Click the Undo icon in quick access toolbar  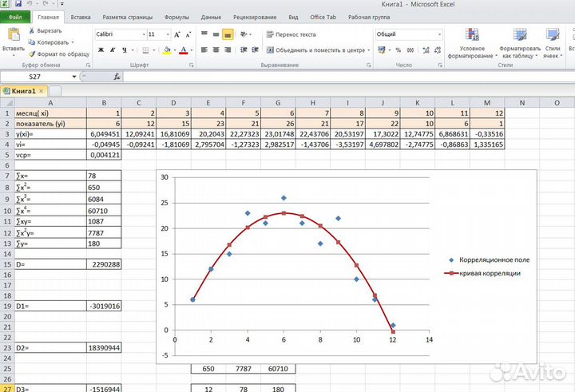pyautogui.click(x=29, y=4)
